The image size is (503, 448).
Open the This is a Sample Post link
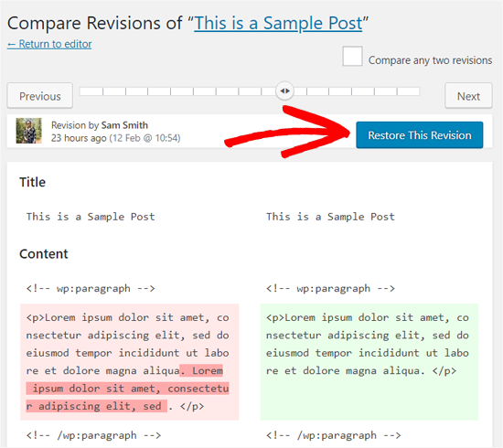point(278,24)
